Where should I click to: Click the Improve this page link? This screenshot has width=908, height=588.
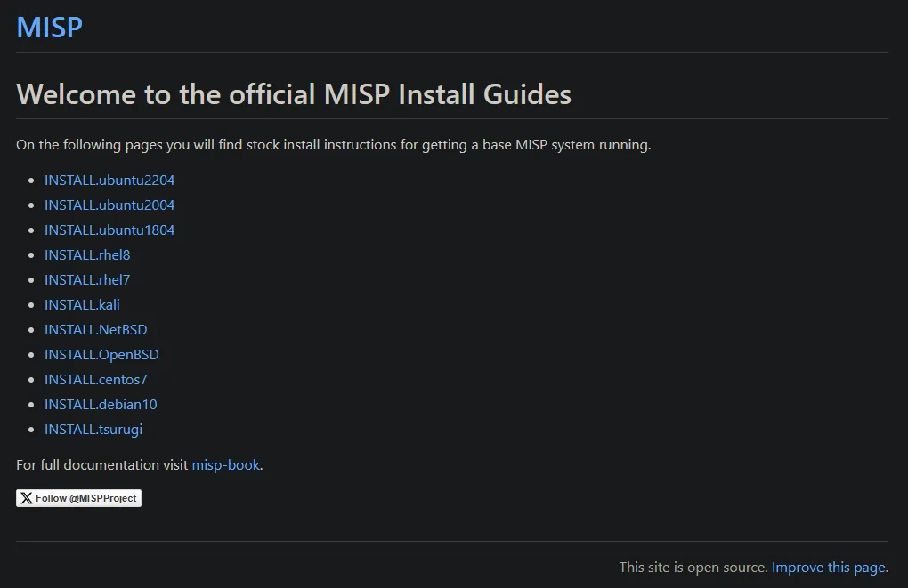coord(829,567)
